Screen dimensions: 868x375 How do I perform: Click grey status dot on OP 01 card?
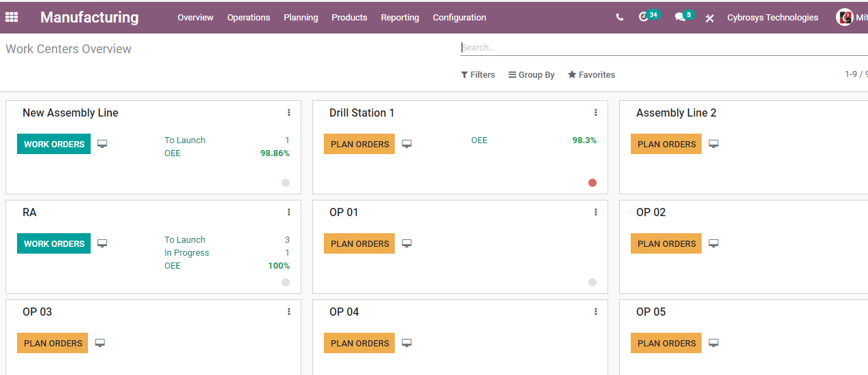tap(593, 282)
